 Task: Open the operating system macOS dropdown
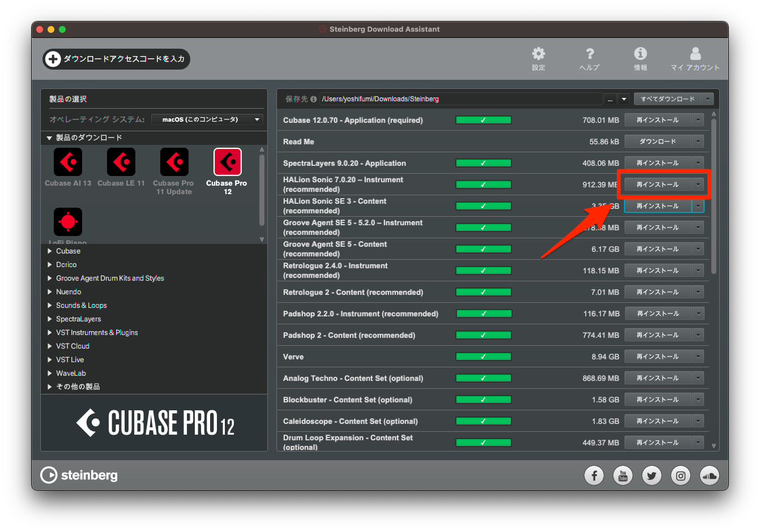coord(207,119)
